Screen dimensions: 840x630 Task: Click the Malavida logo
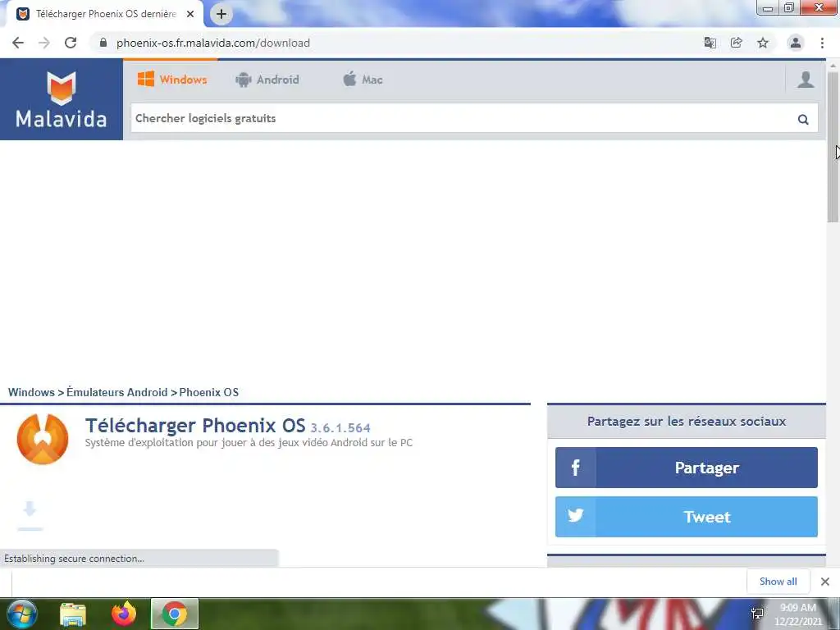(x=62, y=99)
